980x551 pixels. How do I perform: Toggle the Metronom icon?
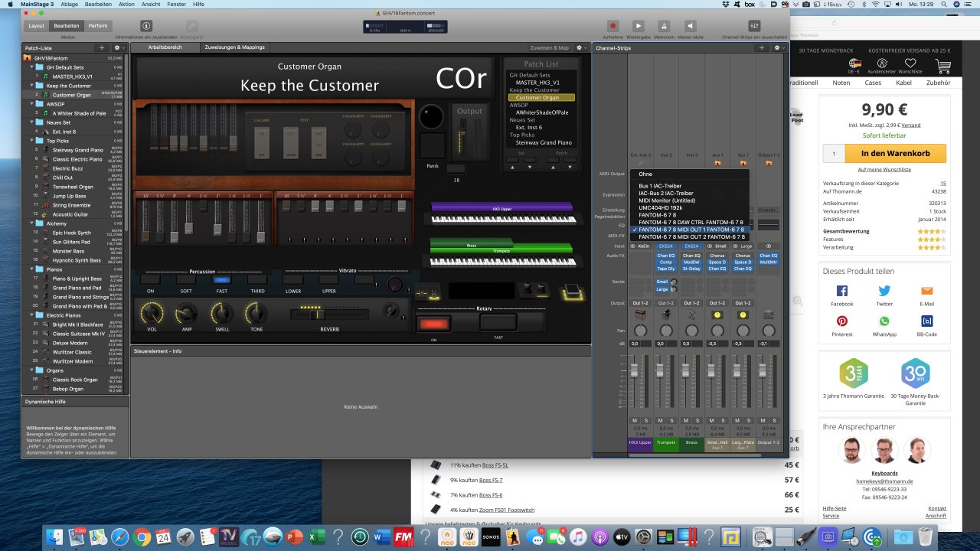[x=664, y=25]
